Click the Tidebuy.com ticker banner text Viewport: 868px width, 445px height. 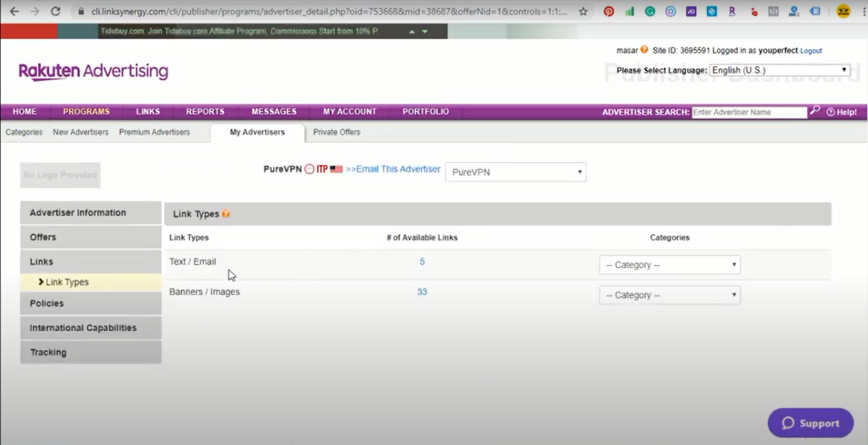239,31
